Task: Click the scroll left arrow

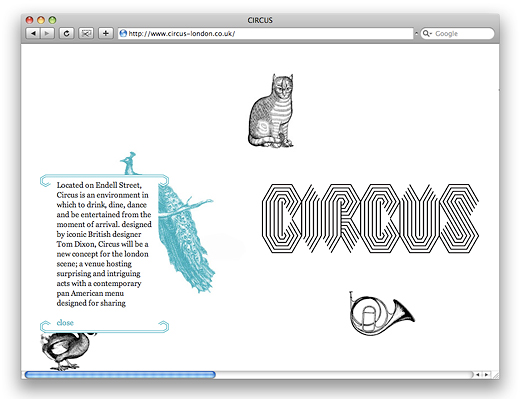Action: click(x=478, y=375)
